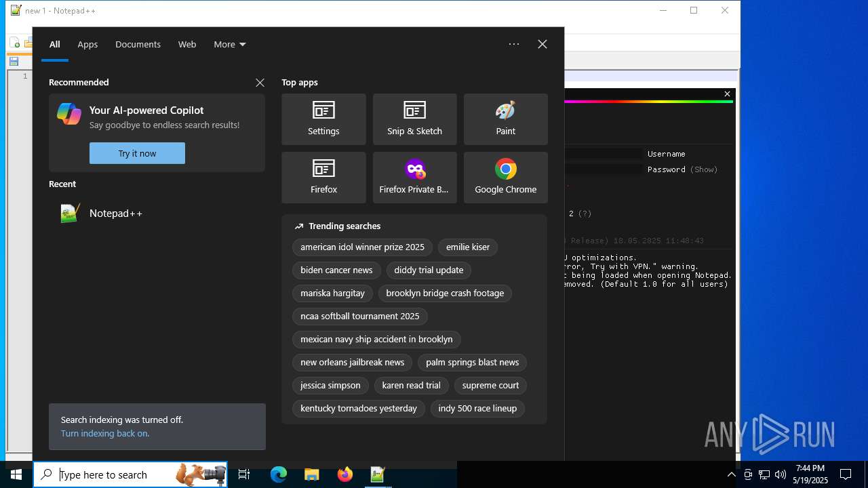Click the Trending searches heading
The height and width of the screenshot is (488, 868).
point(344,226)
